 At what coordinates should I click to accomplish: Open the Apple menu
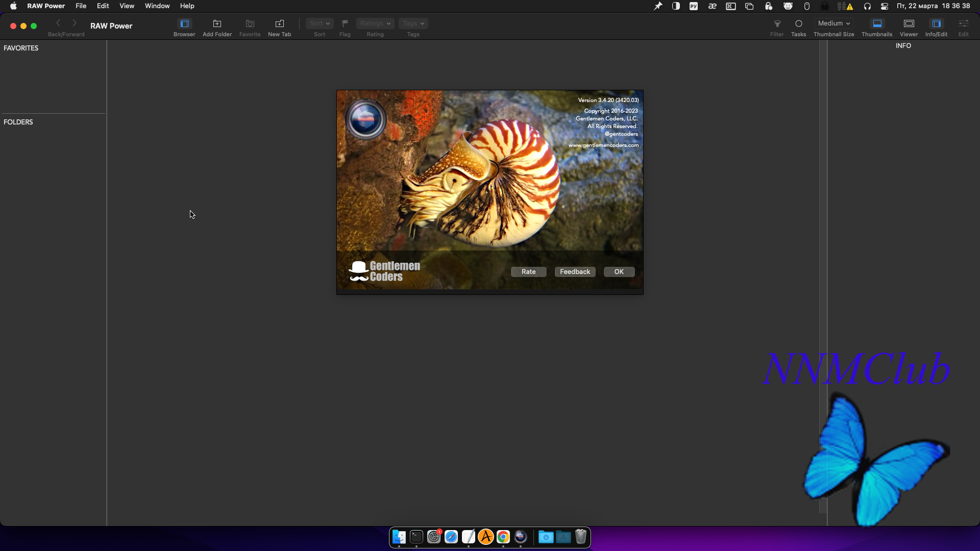pos(13,6)
